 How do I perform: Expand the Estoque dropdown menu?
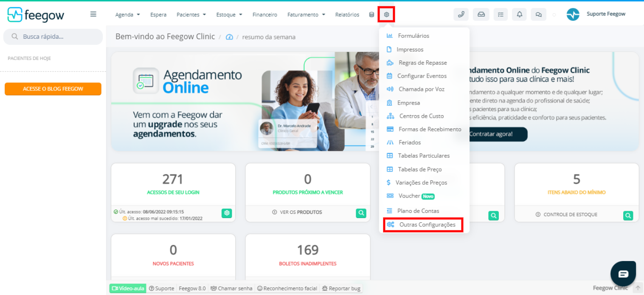(x=229, y=14)
